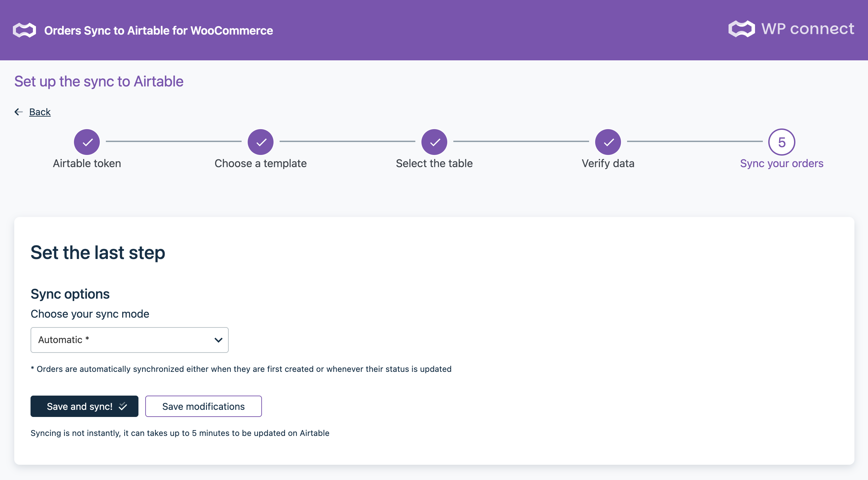Click the Airtable token step label
868x480 pixels.
tap(87, 163)
